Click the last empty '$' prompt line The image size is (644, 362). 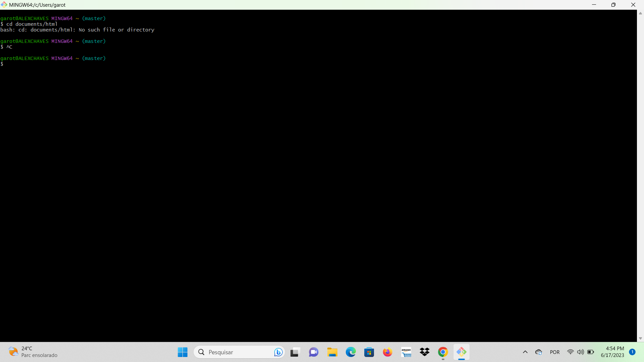[x=2, y=64]
